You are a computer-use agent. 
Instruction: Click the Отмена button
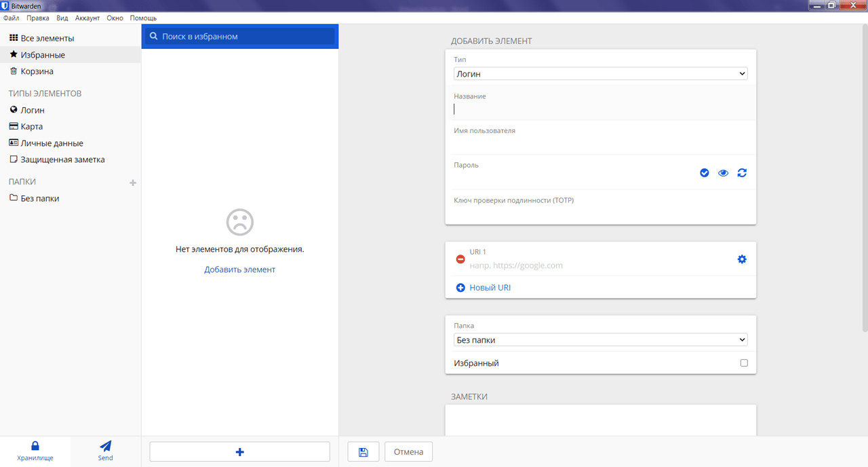tap(409, 452)
